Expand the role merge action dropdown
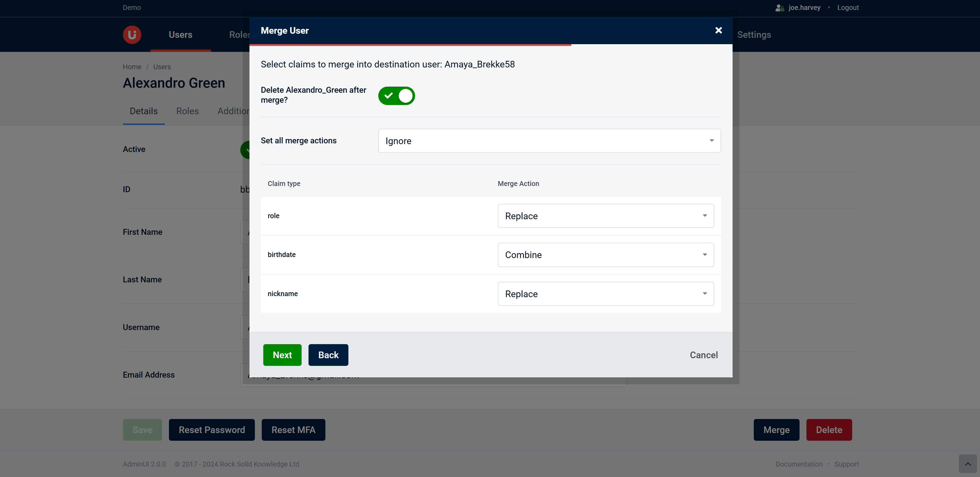This screenshot has width=980, height=477. 605,216
